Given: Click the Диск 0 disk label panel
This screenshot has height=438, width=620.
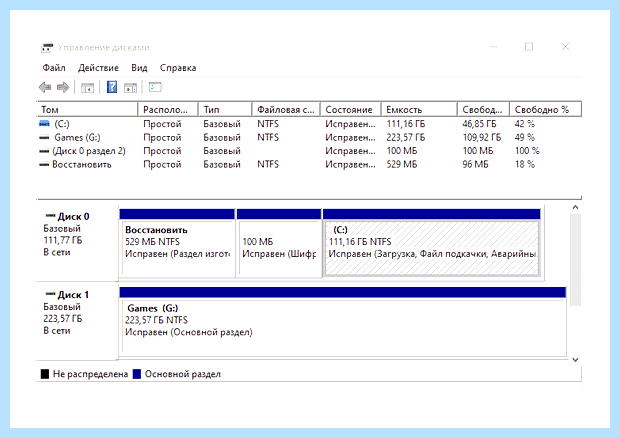Looking at the screenshot, I should click(78, 243).
